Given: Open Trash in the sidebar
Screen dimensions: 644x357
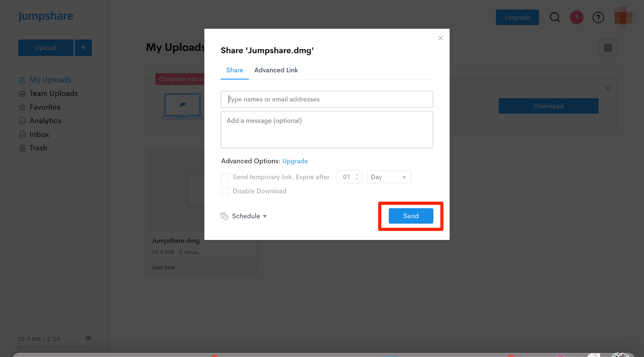Looking at the screenshot, I should click(x=38, y=148).
